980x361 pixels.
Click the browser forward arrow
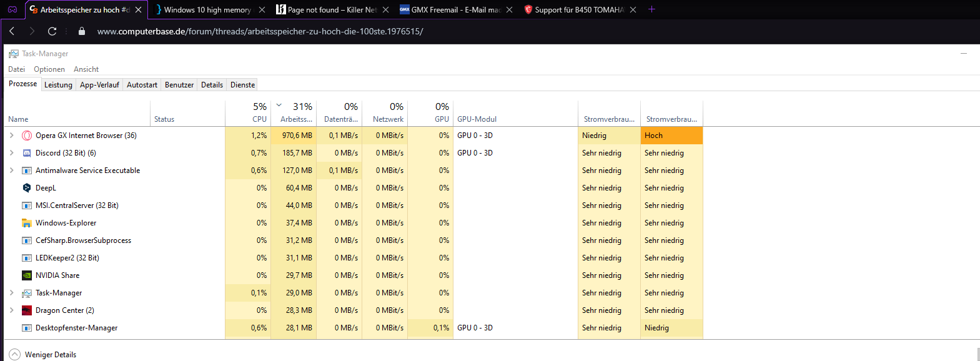coord(32,31)
